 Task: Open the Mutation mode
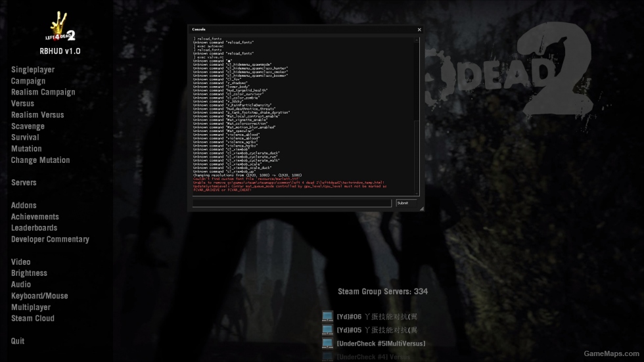(26, 148)
